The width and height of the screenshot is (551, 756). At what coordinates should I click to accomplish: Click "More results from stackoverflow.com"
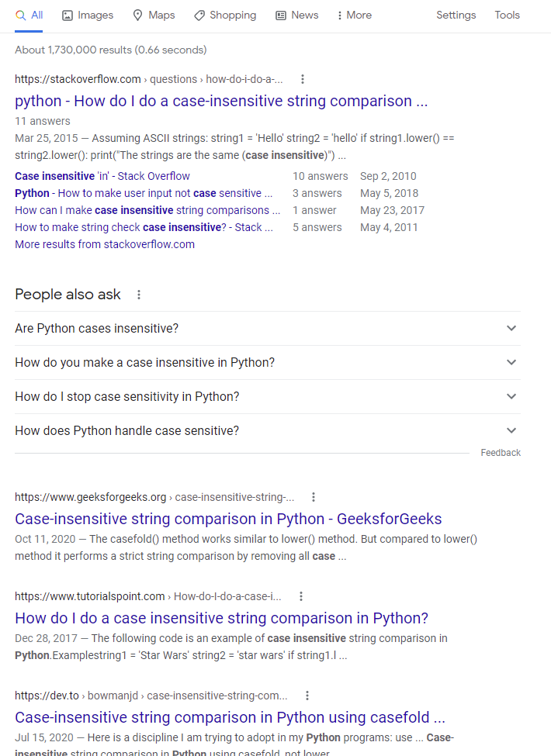click(x=105, y=244)
